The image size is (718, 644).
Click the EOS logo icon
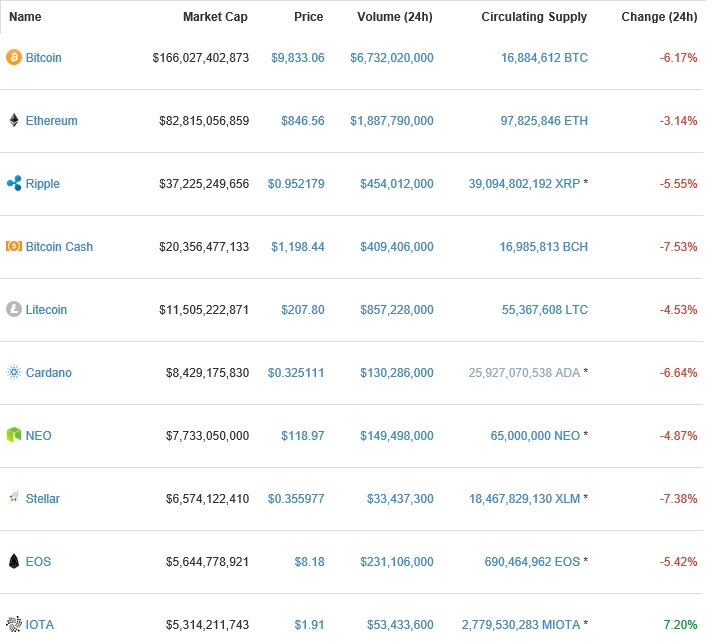[14, 562]
